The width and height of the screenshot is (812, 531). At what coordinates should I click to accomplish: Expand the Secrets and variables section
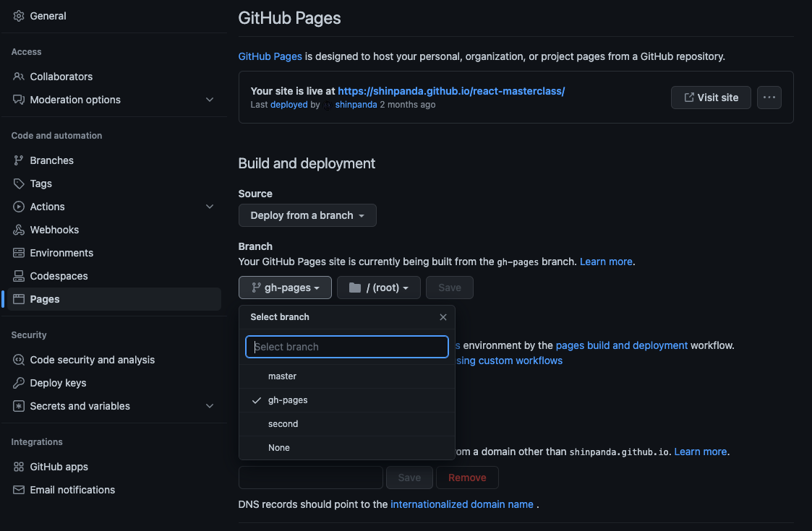210,406
